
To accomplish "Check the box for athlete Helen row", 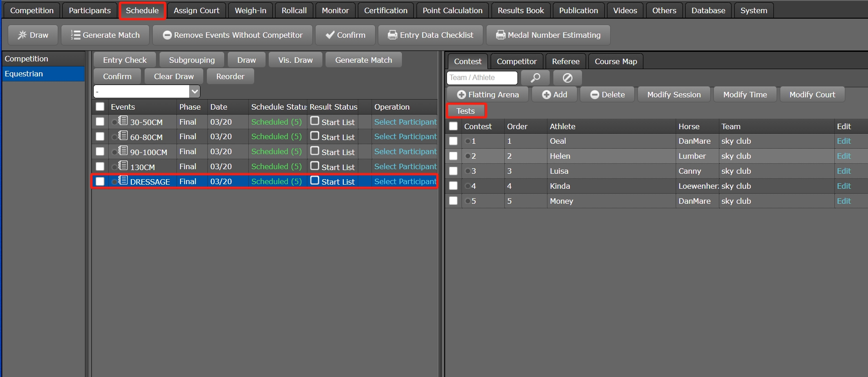I will 453,156.
